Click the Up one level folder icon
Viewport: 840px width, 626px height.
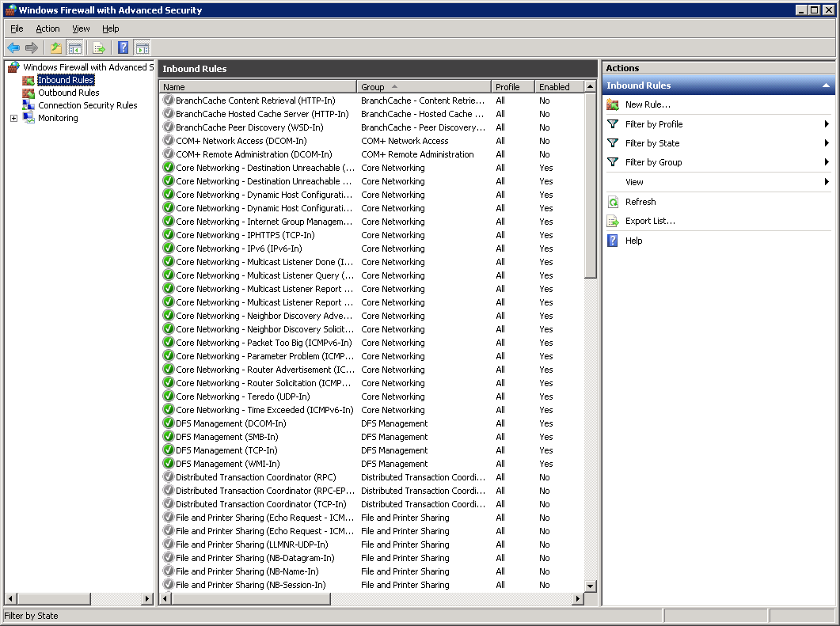pyautogui.click(x=56, y=47)
